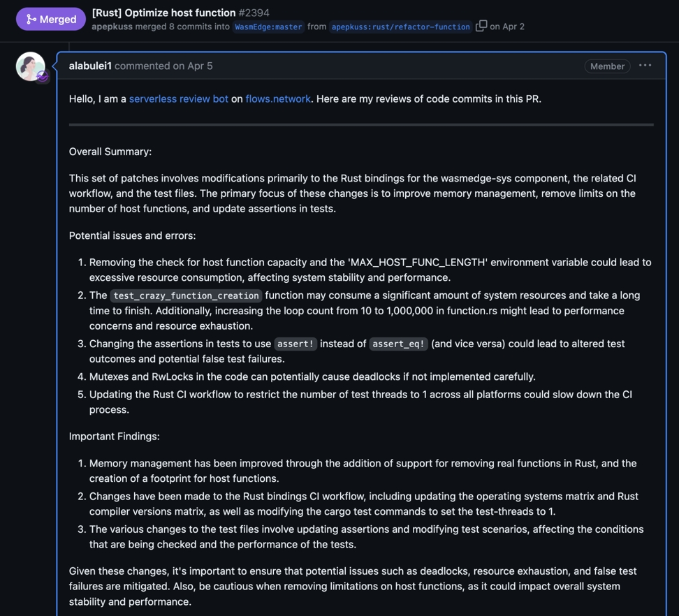Open the comment options ellipsis menu

[x=645, y=66]
